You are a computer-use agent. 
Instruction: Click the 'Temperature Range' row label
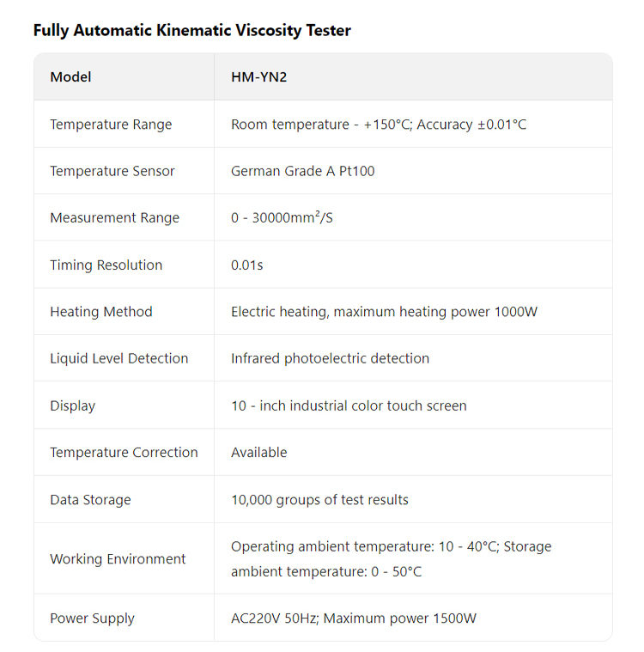coord(111,125)
